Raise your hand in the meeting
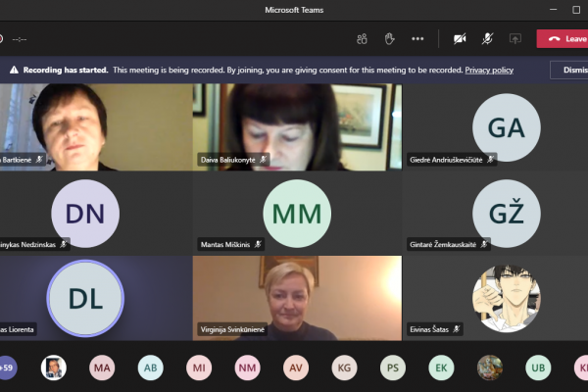588x392 pixels. (390, 38)
